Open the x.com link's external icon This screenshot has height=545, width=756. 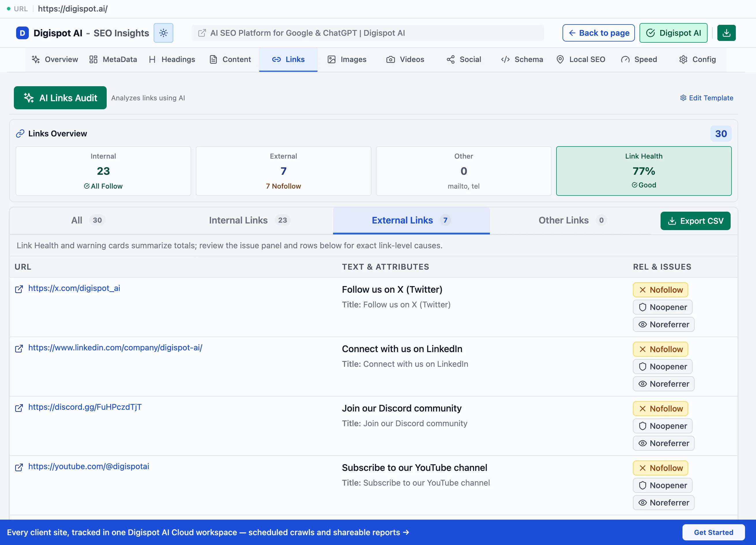(x=19, y=289)
